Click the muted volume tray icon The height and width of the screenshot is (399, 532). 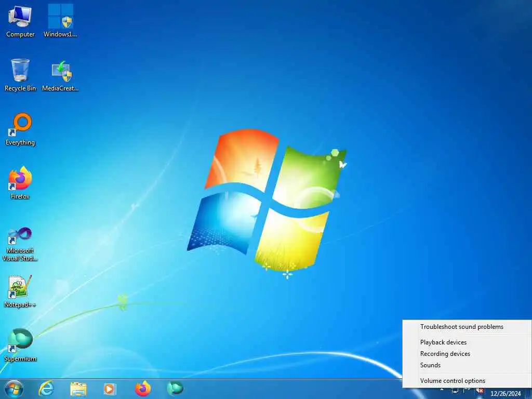480,391
